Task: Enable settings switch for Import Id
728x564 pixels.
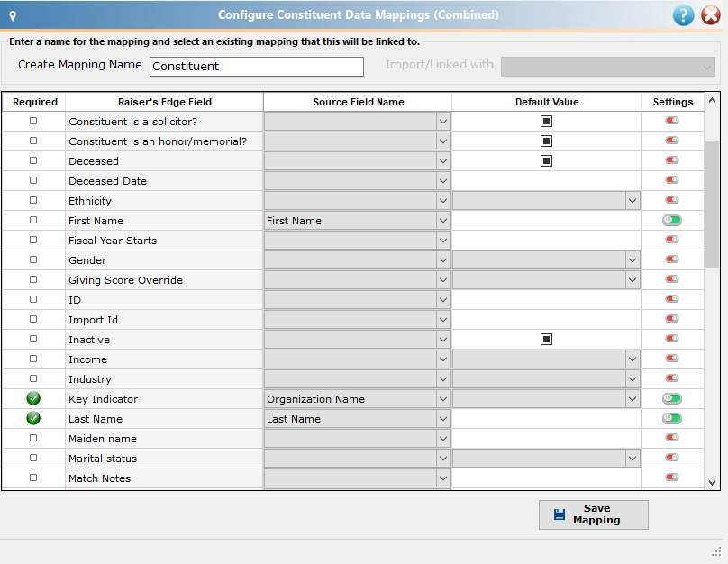Action: point(672,318)
